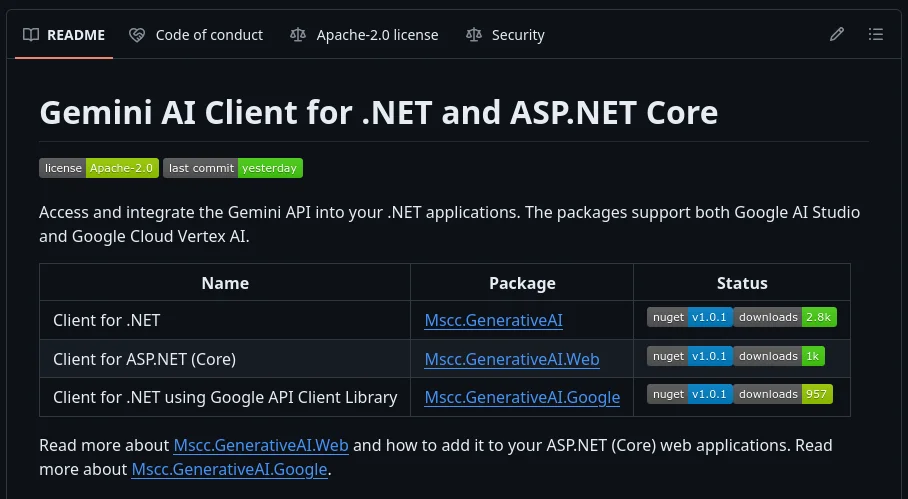Click the Name column header
This screenshot has height=499, width=908.
click(x=225, y=283)
